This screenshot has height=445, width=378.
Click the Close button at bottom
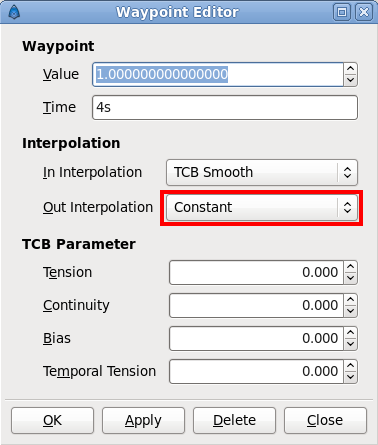(325, 420)
